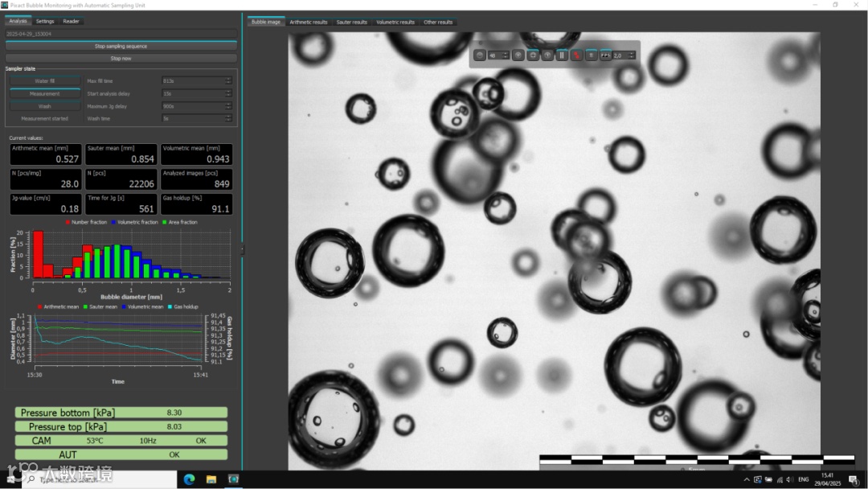The image size is (868, 489).
Task: Click the Sauter mean value 0.854
Action: click(x=142, y=159)
